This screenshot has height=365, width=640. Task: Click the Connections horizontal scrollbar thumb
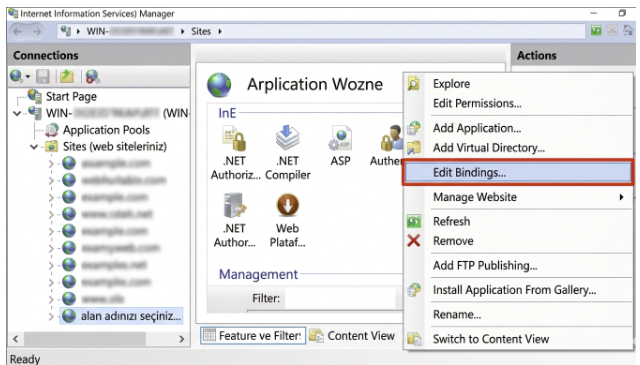[x=84, y=339]
